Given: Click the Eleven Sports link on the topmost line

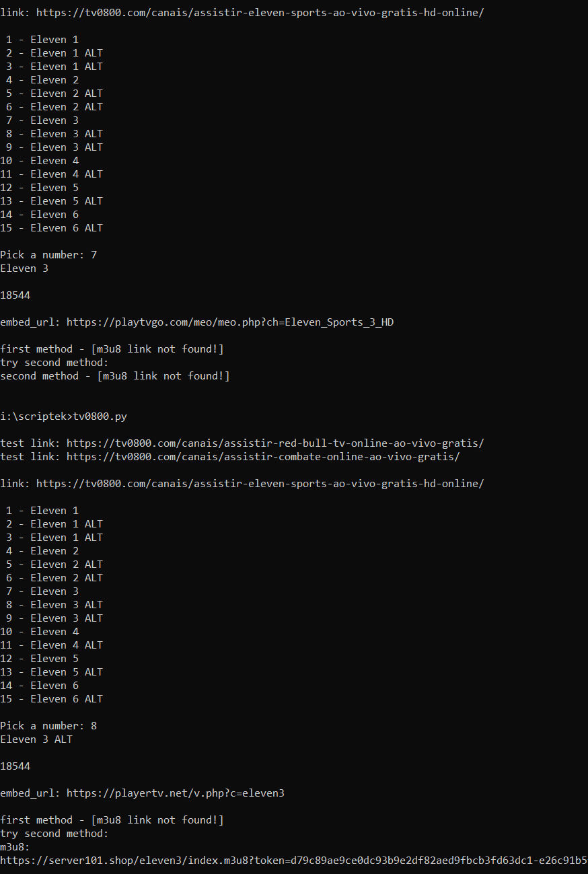Looking at the screenshot, I should [x=260, y=13].
